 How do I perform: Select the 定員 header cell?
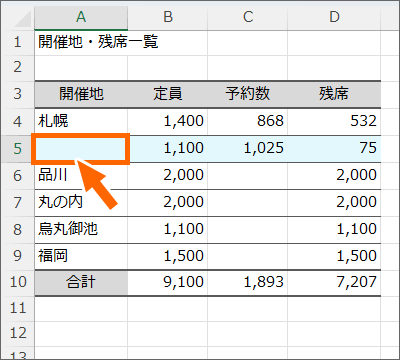click(x=168, y=94)
